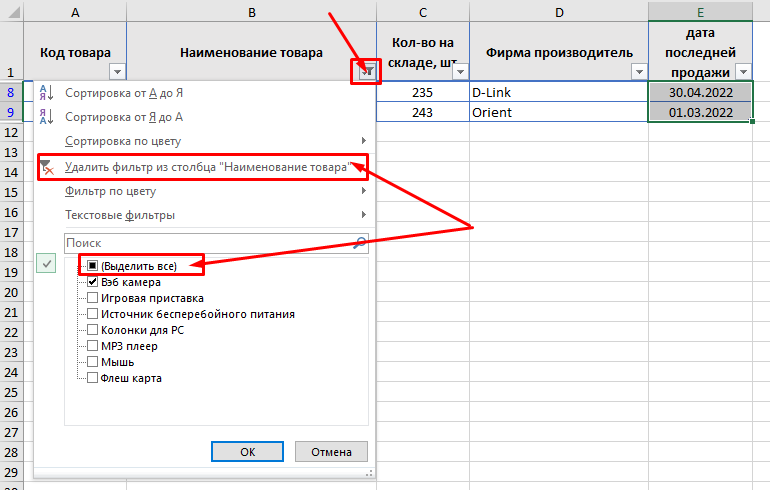Image resolution: width=770 pixels, height=490 pixels.
Task: Uncheck the Вэб камера checkbox
Action: pyautogui.click(x=92, y=282)
